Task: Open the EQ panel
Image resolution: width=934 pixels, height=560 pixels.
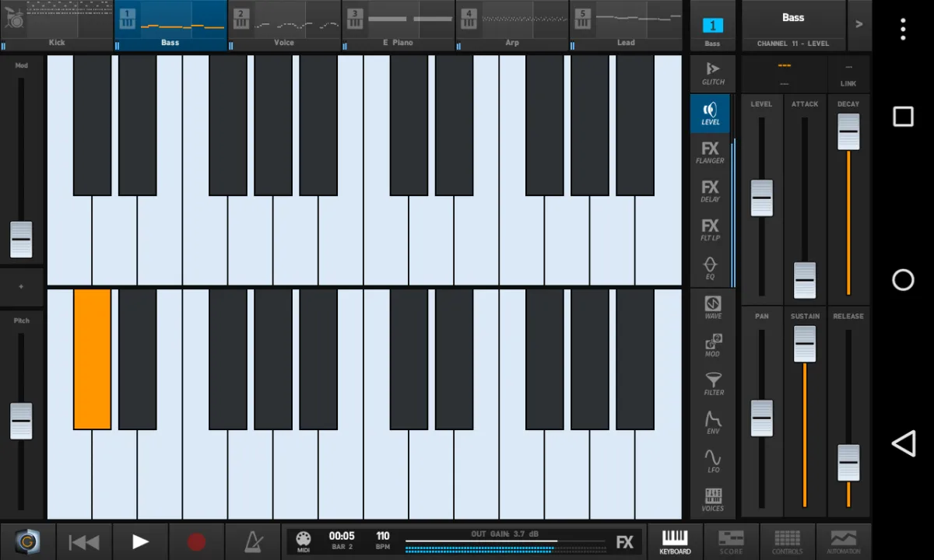Action: coord(711,268)
